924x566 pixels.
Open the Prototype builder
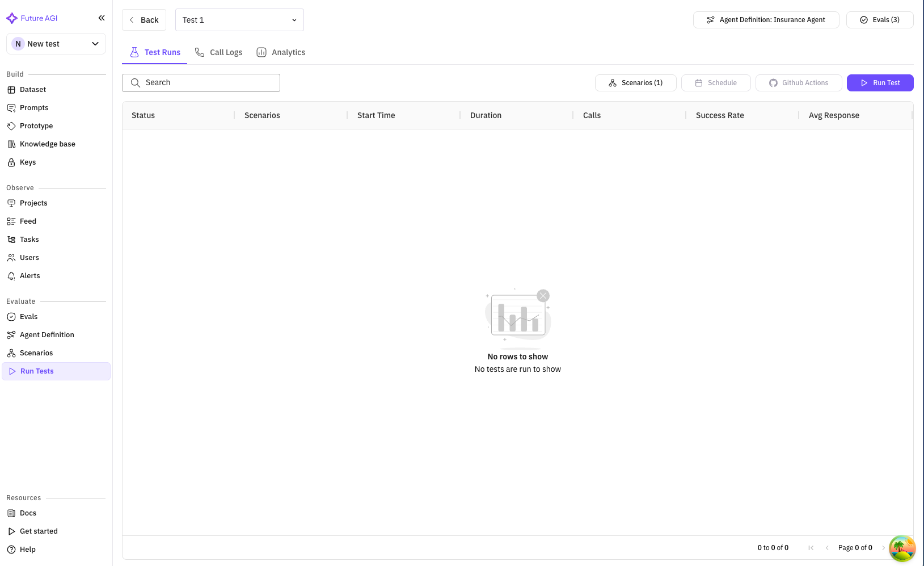pos(36,125)
